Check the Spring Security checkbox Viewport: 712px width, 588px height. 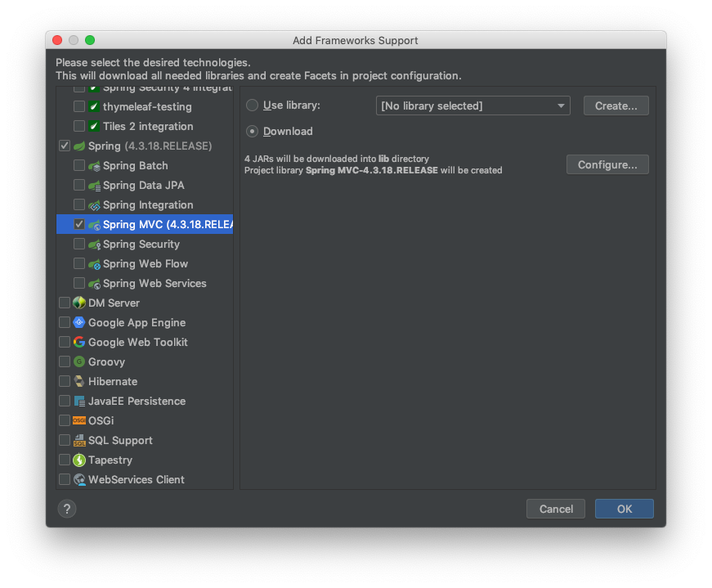coord(79,244)
